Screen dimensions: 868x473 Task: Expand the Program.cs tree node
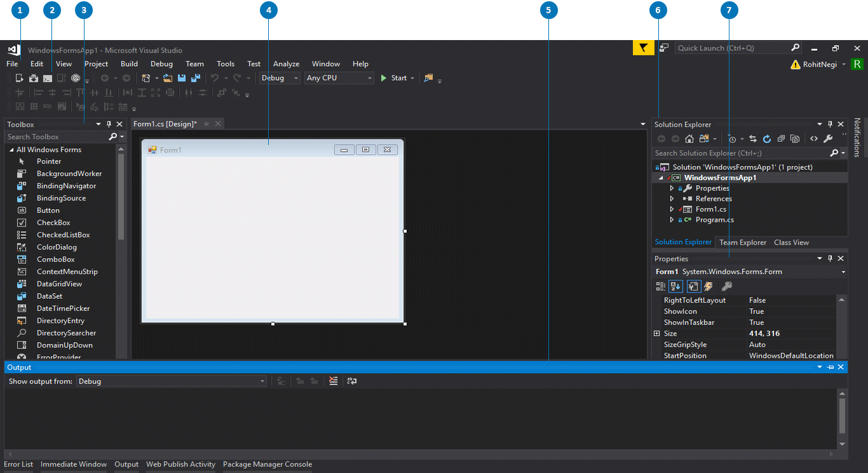click(x=672, y=220)
